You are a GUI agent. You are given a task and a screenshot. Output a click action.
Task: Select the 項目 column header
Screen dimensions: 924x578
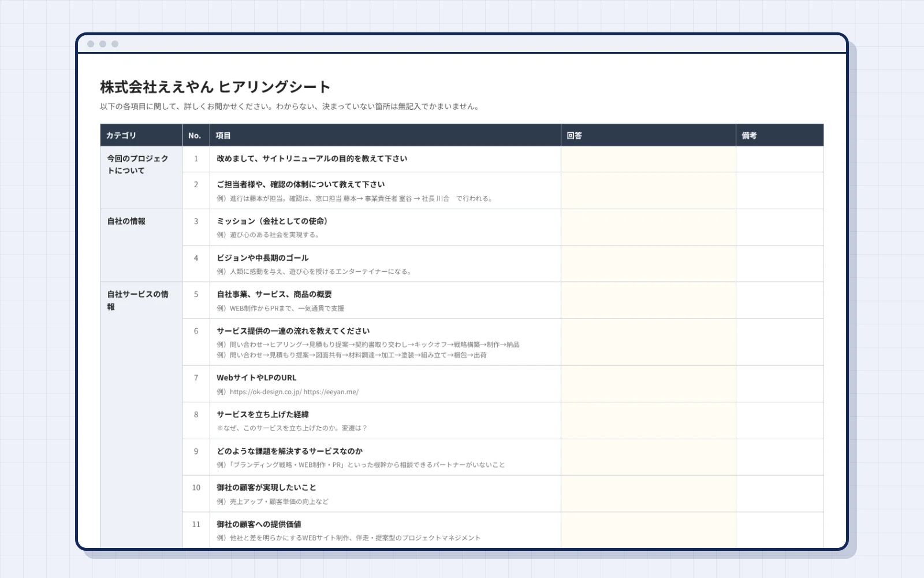(385, 135)
